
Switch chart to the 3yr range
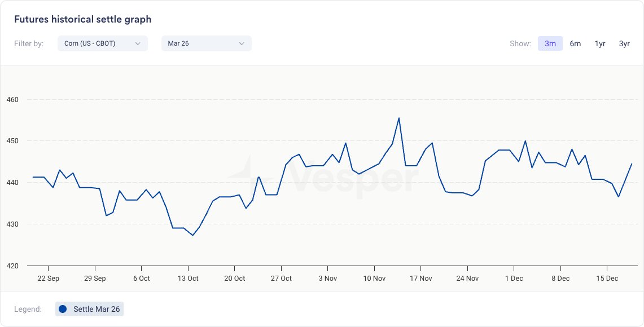pos(624,43)
